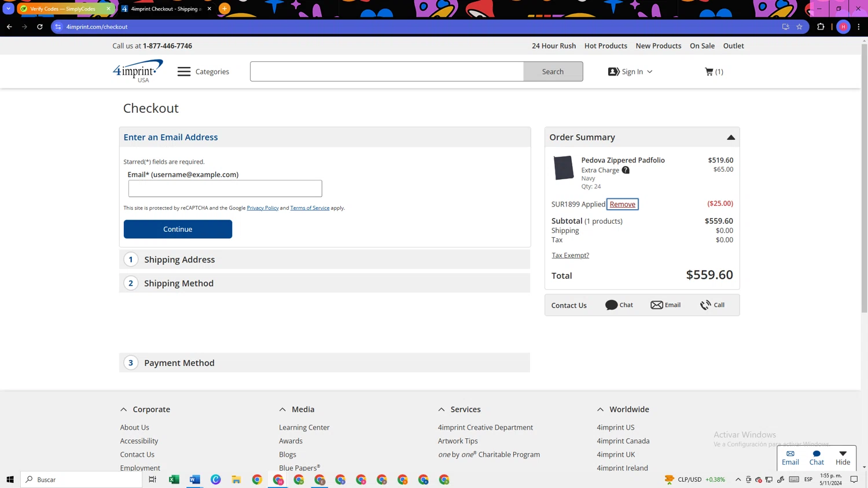Collapse the Order Summary panel

click(730, 138)
